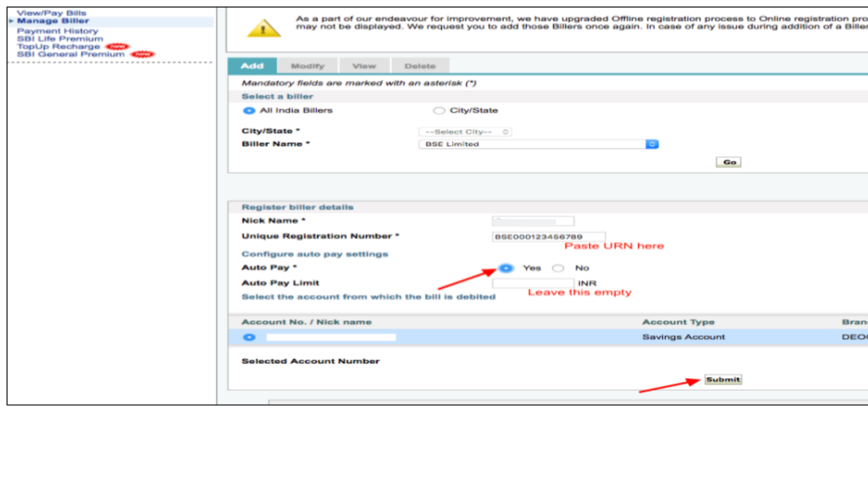This screenshot has height=488, width=868.
Task: Open the Select City dropdown
Action: click(x=465, y=132)
